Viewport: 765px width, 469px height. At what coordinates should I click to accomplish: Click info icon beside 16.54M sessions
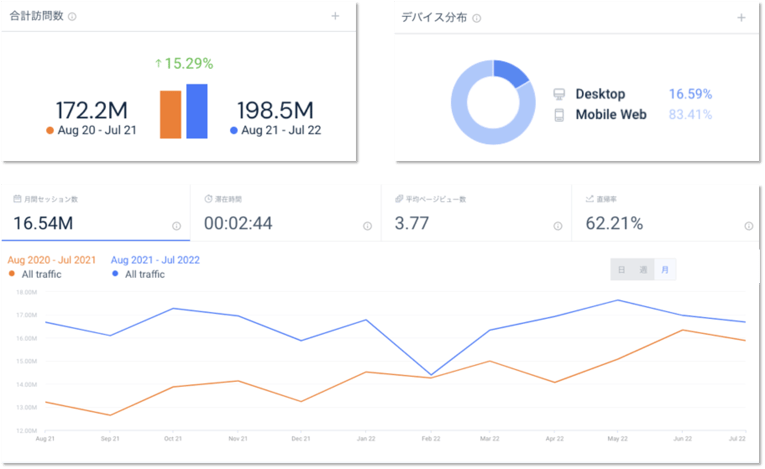click(176, 226)
